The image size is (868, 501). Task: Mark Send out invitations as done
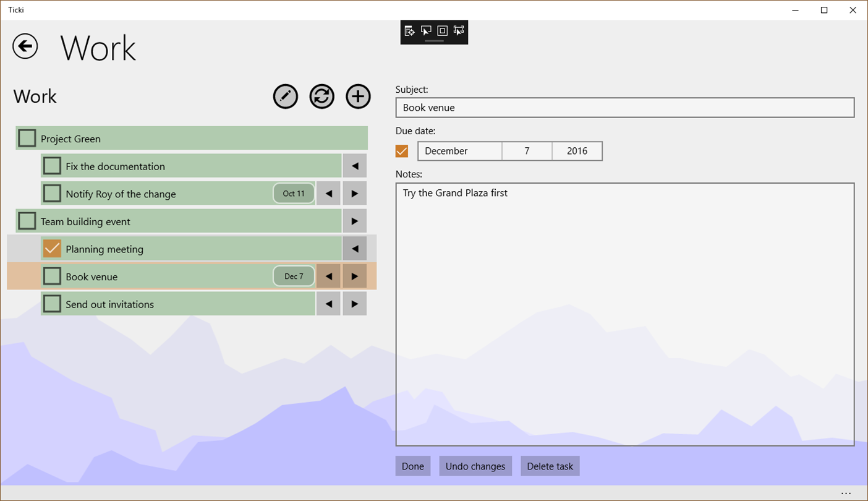pyautogui.click(x=52, y=304)
